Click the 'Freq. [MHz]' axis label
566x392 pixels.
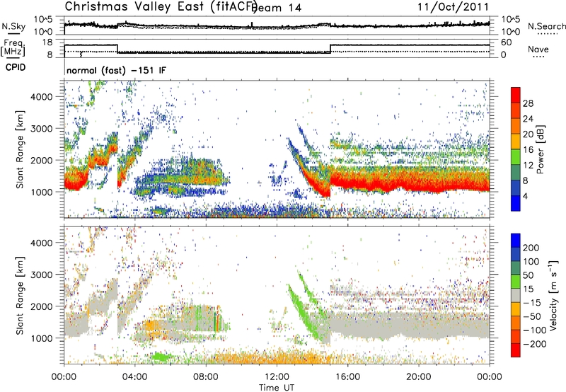tap(13, 47)
